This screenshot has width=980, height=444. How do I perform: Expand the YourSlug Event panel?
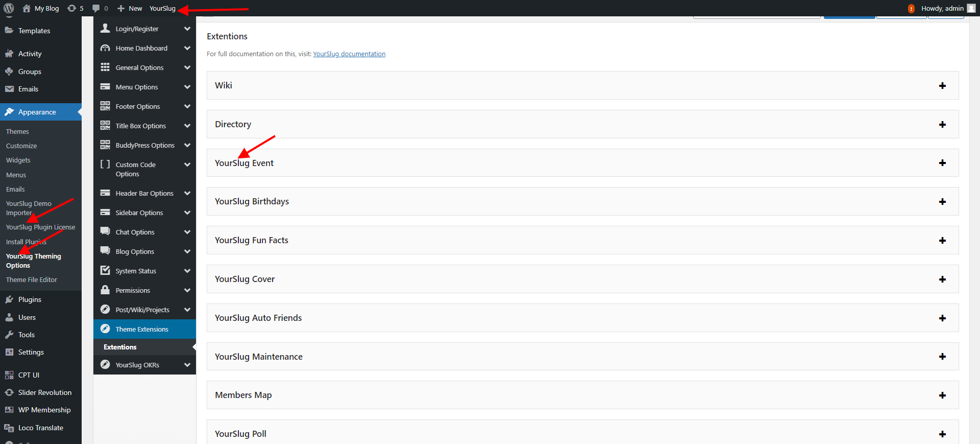pos(942,163)
